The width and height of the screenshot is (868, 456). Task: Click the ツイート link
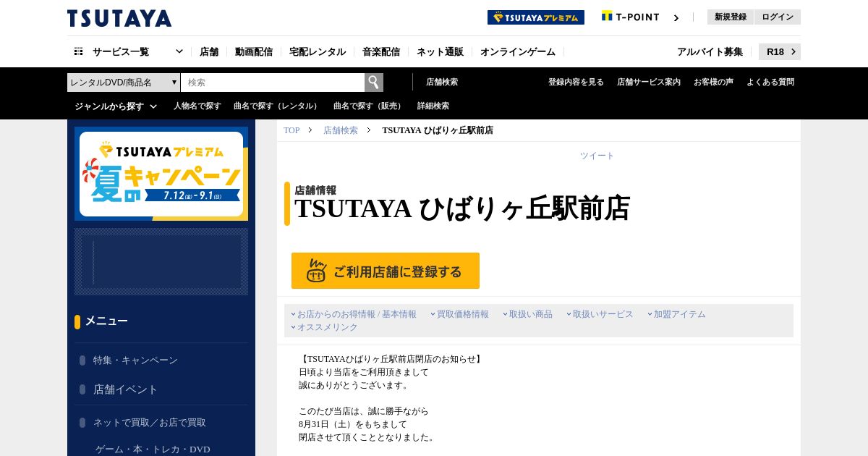click(597, 156)
